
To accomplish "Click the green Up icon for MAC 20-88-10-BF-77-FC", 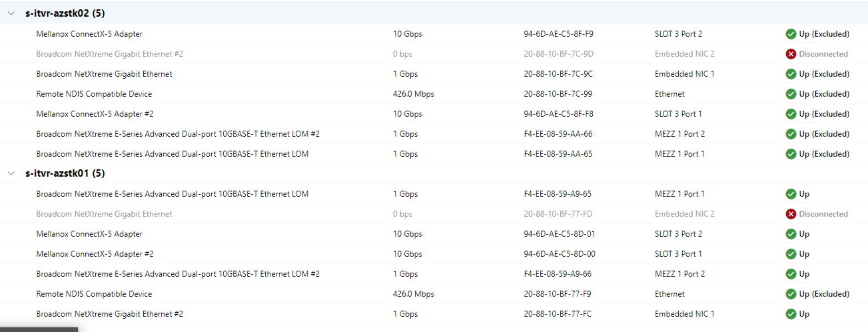I will coord(791,314).
